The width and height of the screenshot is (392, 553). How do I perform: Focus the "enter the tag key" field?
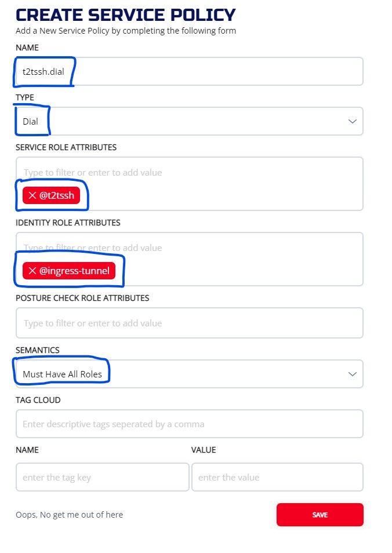(x=103, y=478)
